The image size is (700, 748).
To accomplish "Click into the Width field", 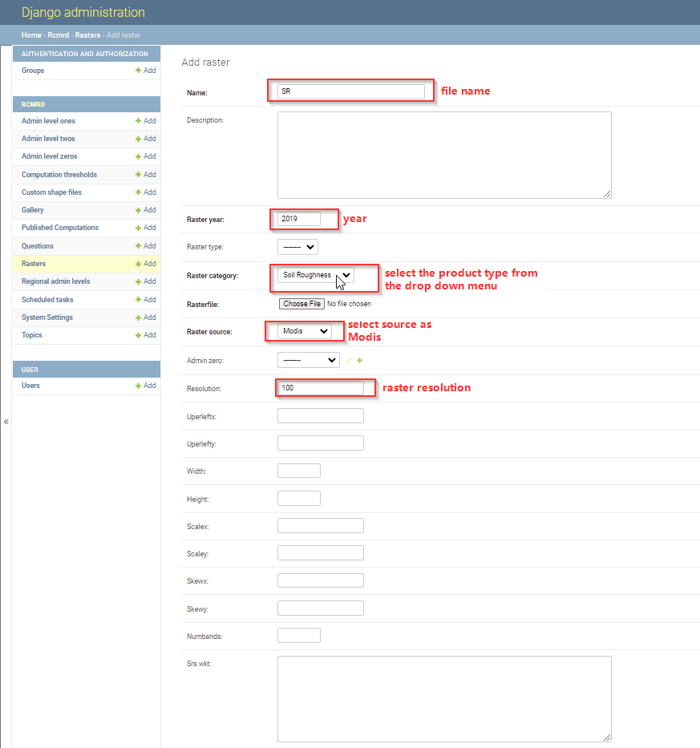I will 299,471.
